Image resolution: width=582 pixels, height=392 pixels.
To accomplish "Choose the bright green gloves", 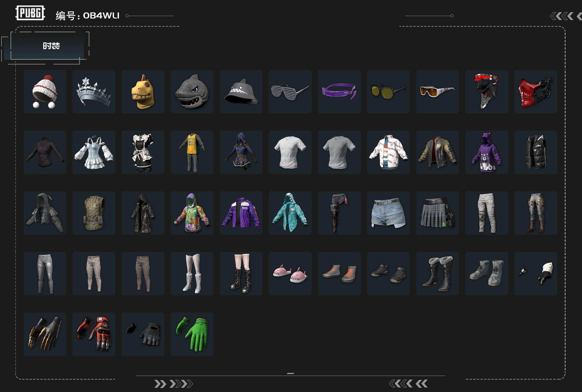I will pyautogui.click(x=192, y=334).
